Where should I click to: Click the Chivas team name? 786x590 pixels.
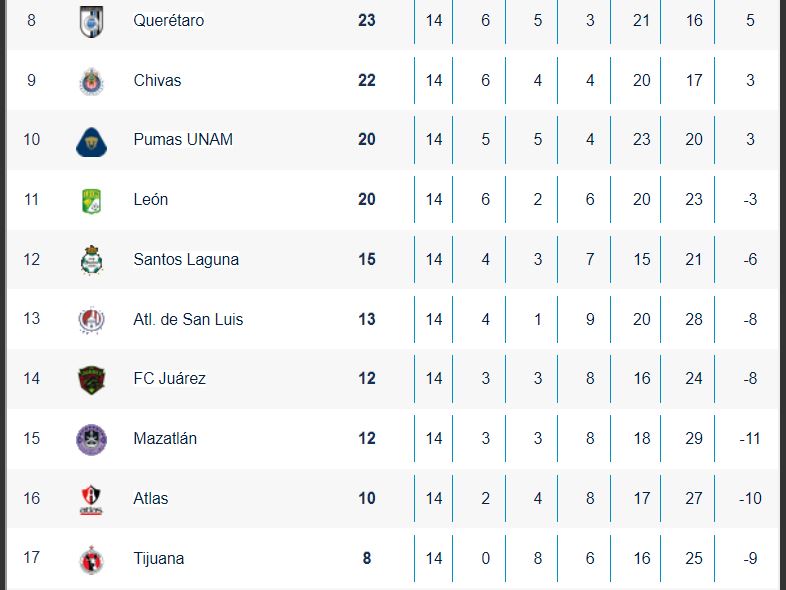click(x=157, y=81)
